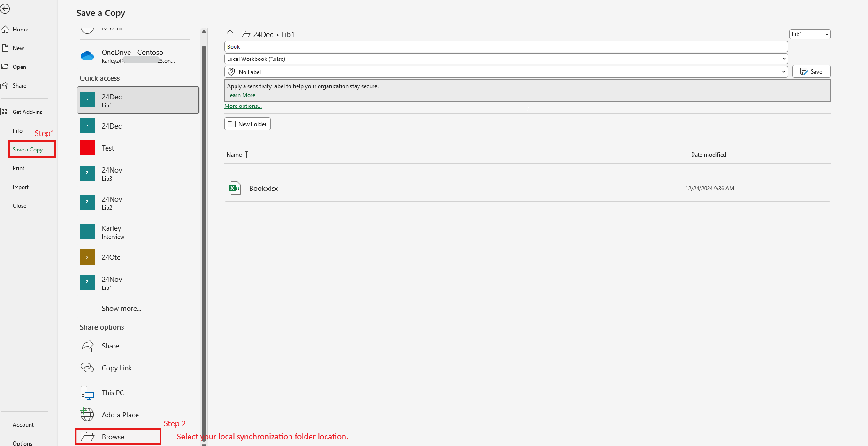This screenshot has height=446, width=868.
Task: Click the Share options arrow icon
Action: [87, 346]
